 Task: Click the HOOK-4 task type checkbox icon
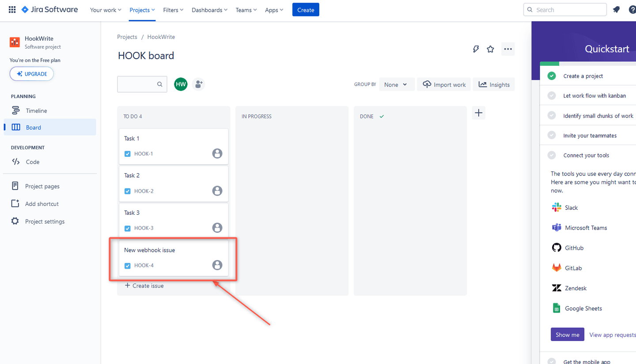click(x=127, y=265)
